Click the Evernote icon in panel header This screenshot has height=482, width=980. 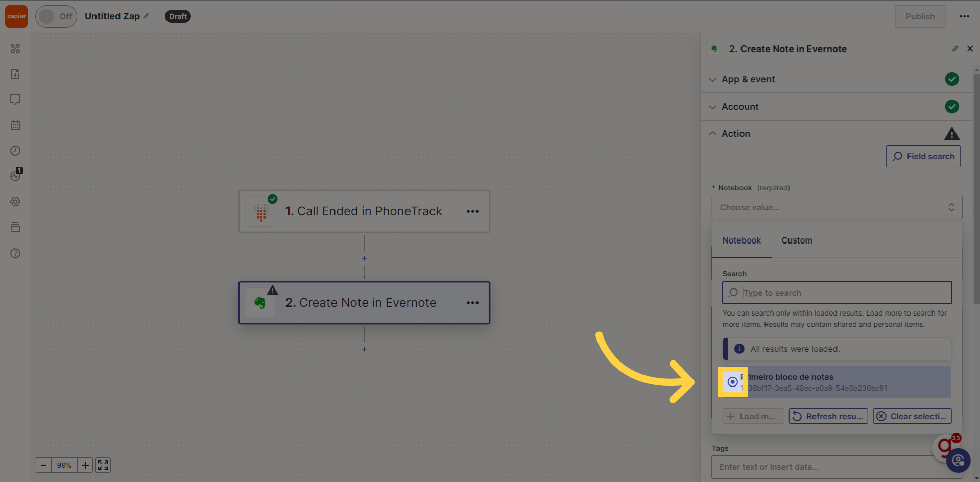pyautogui.click(x=714, y=49)
